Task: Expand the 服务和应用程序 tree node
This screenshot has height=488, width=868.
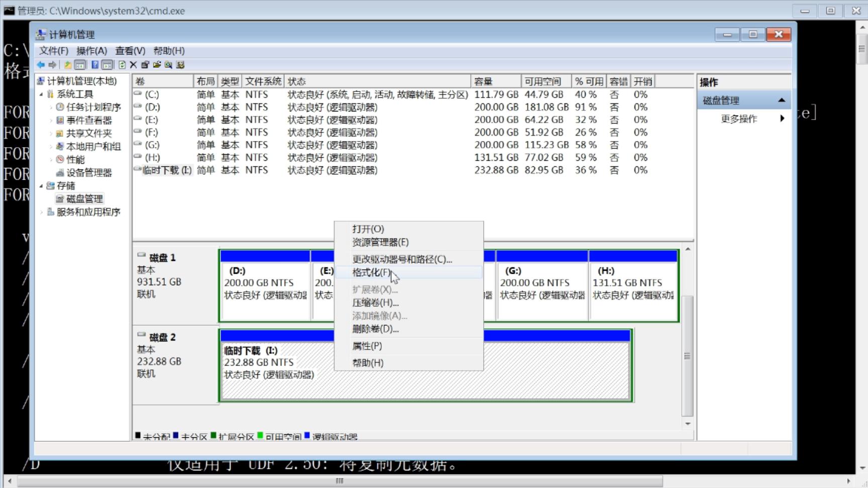Action: pos(42,211)
